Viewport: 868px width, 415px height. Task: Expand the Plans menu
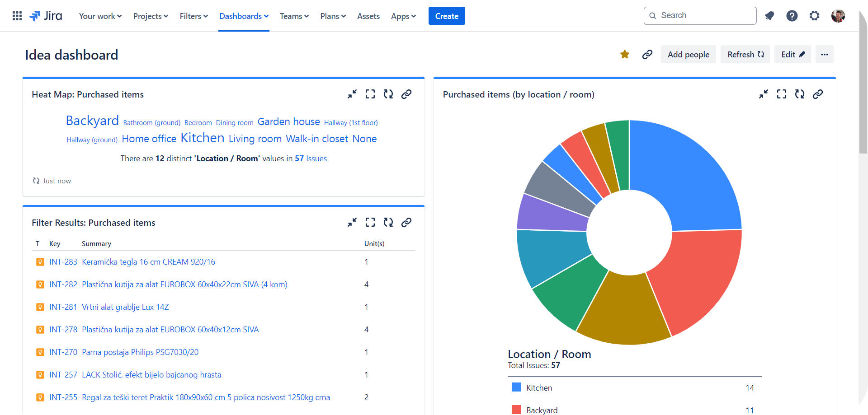[333, 16]
